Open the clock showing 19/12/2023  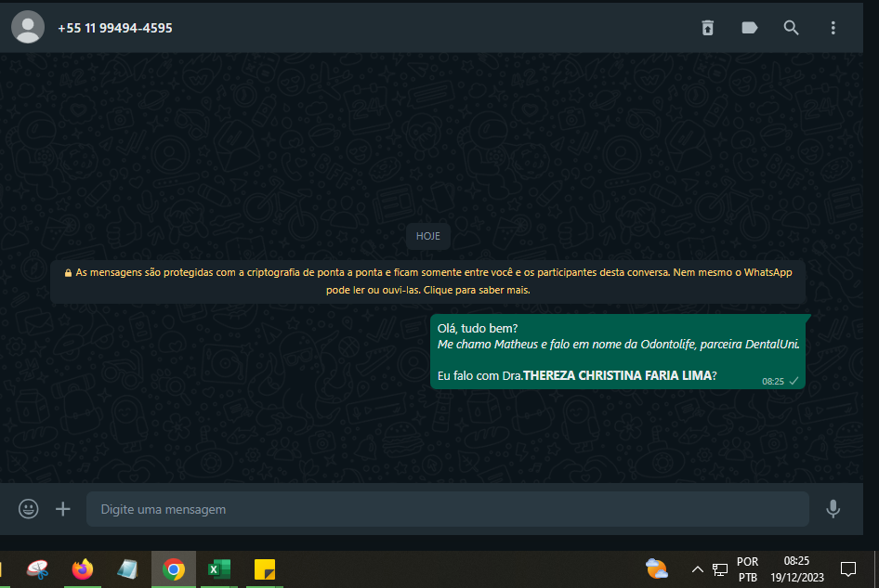pos(796,568)
